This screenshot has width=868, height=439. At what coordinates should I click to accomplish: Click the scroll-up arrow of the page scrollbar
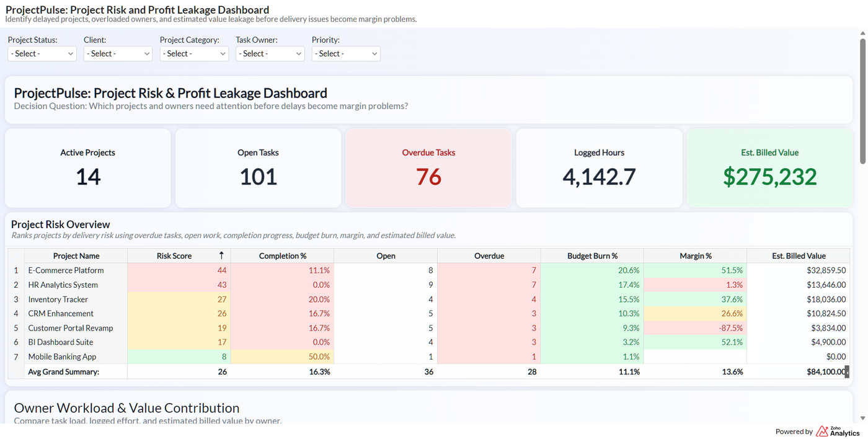(x=862, y=32)
